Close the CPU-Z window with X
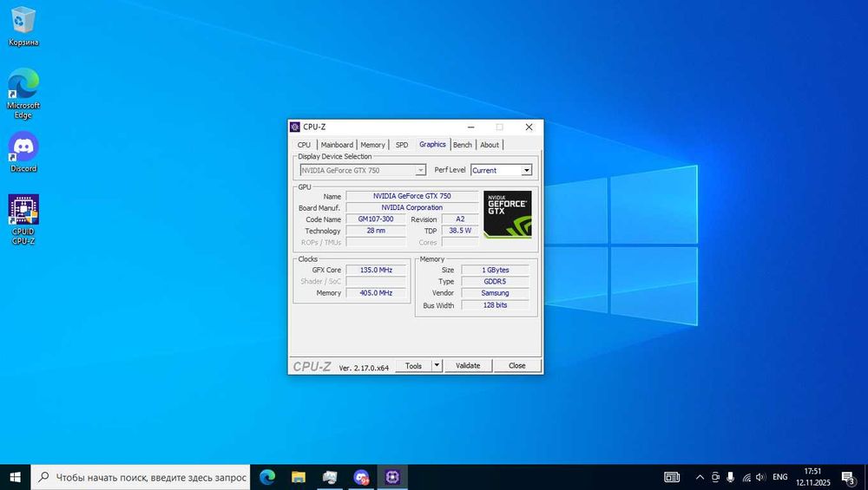 tap(529, 127)
